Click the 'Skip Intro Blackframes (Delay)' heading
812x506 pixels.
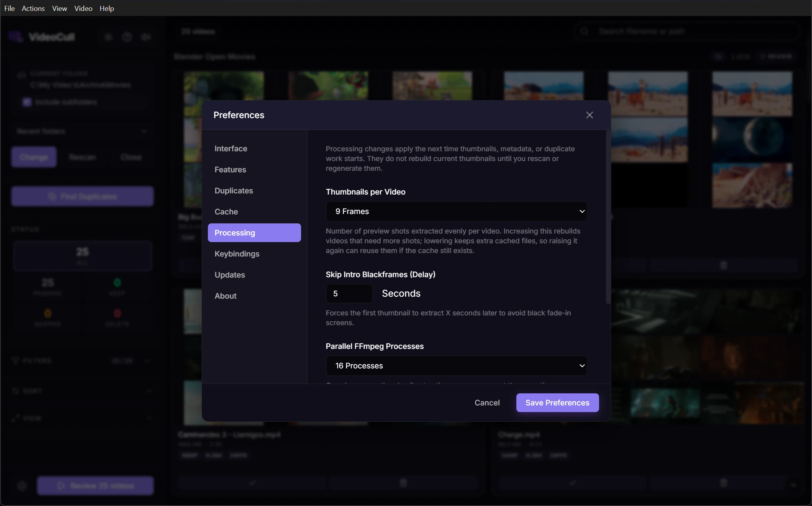(380, 274)
